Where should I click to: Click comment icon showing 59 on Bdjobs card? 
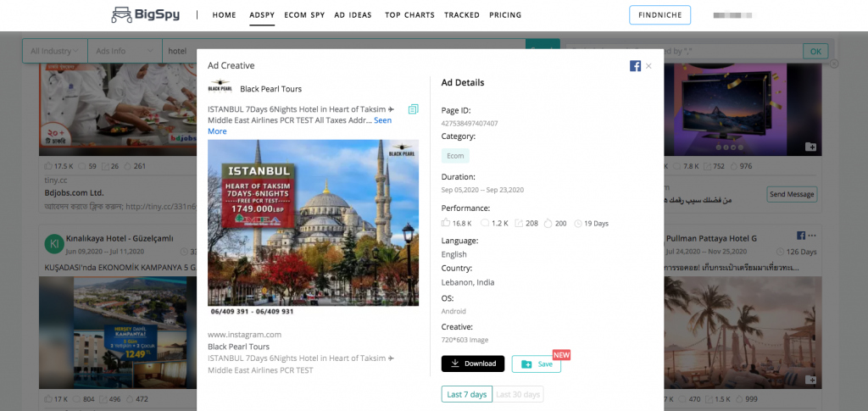coord(84,166)
